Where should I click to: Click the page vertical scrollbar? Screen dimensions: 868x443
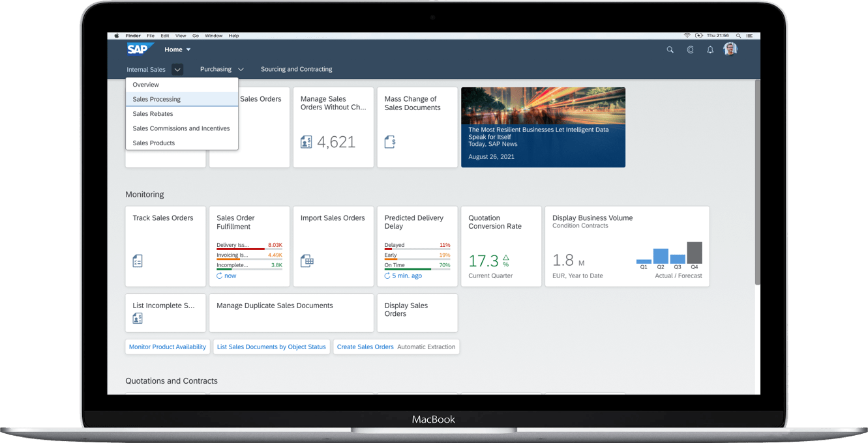756,182
